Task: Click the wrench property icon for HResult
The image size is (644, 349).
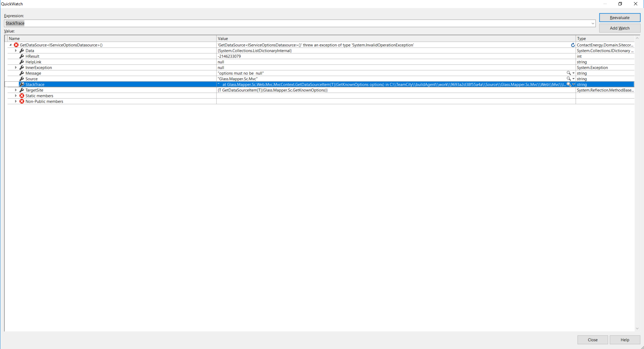Action: [22, 56]
